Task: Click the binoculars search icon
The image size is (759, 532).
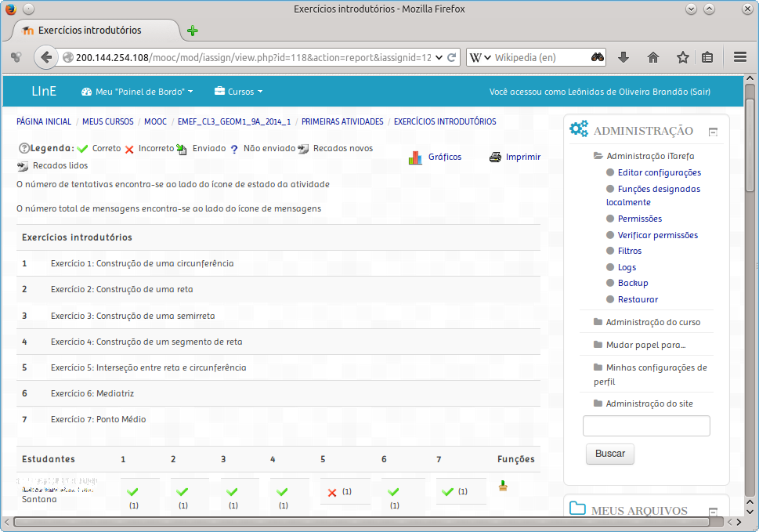Action: [598, 57]
